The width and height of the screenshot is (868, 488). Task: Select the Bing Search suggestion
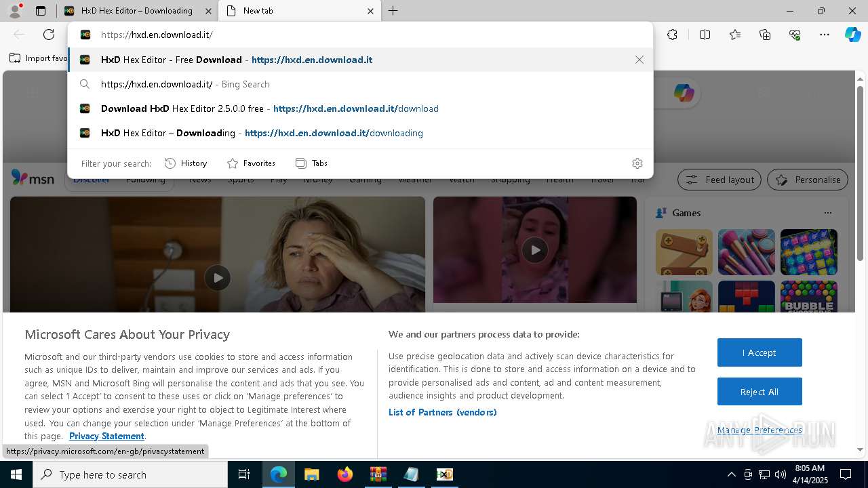pyautogui.click(x=360, y=84)
